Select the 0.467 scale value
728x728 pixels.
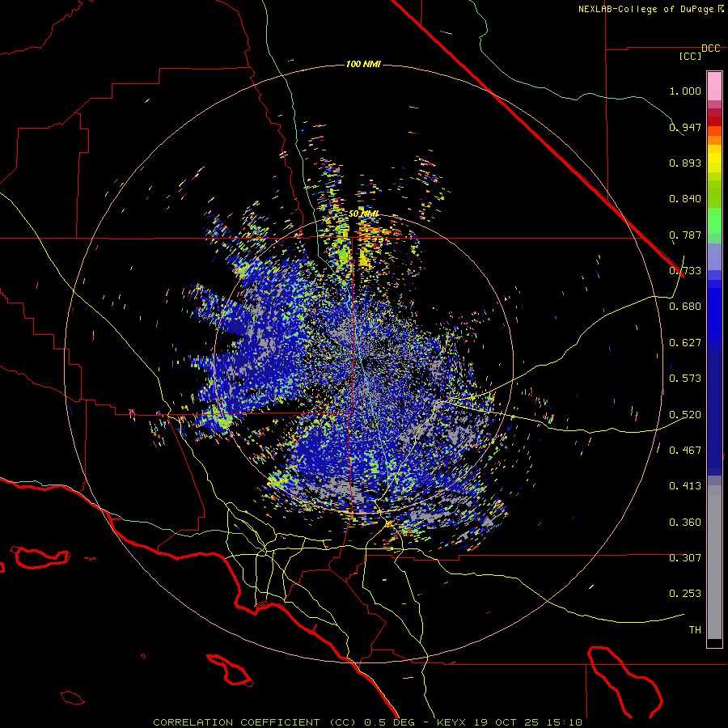pyautogui.click(x=685, y=451)
